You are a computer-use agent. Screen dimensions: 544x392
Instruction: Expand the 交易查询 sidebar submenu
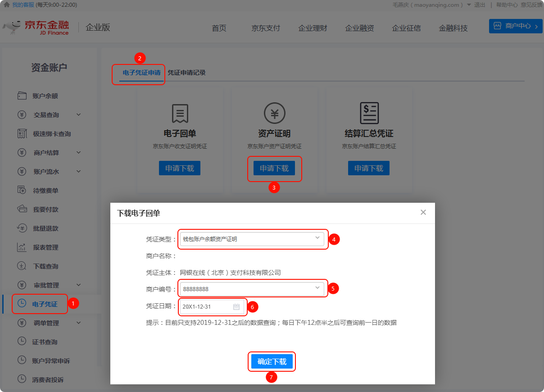point(78,115)
